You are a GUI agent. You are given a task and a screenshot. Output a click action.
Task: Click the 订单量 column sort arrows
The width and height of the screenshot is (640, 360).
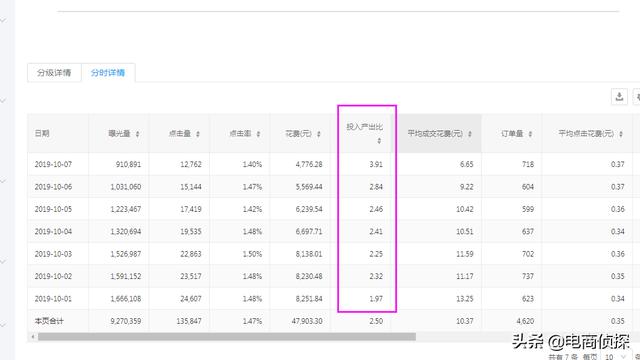click(x=530, y=134)
